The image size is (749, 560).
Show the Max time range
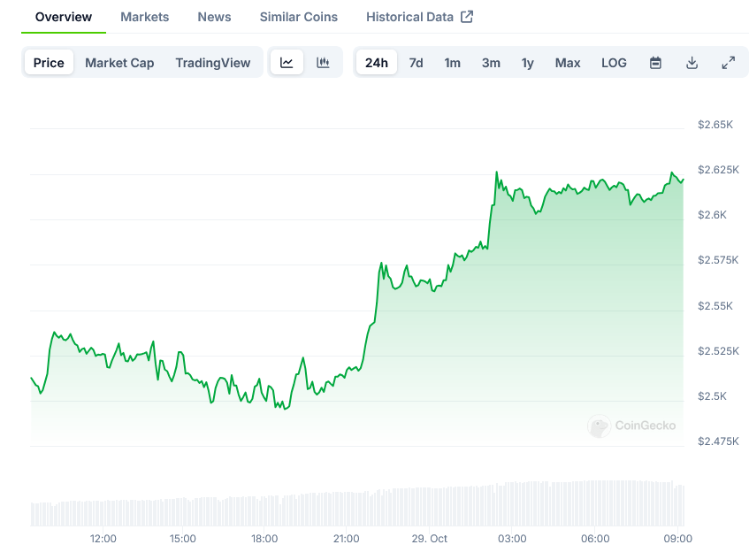click(x=568, y=63)
